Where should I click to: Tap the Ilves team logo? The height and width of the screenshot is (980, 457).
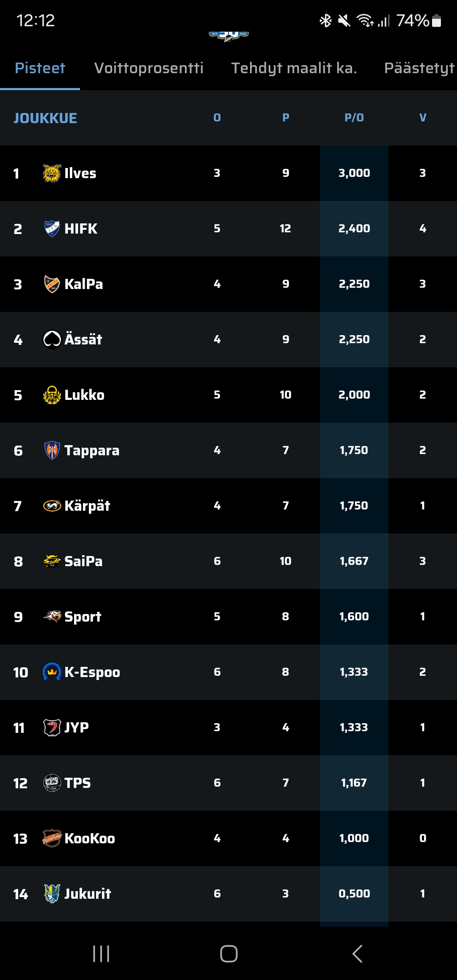[x=52, y=173]
